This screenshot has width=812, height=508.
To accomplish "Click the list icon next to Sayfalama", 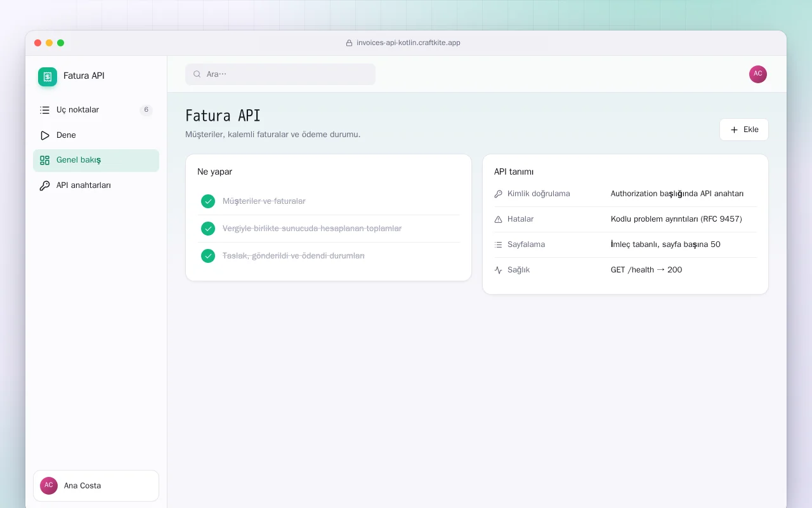I will tap(498, 244).
